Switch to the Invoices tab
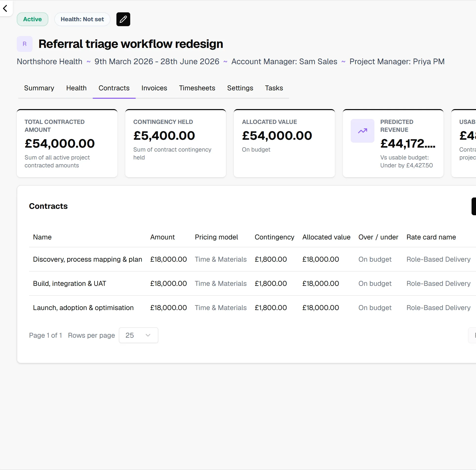Viewport: 476px width, 470px height. [x=154, y=88]
